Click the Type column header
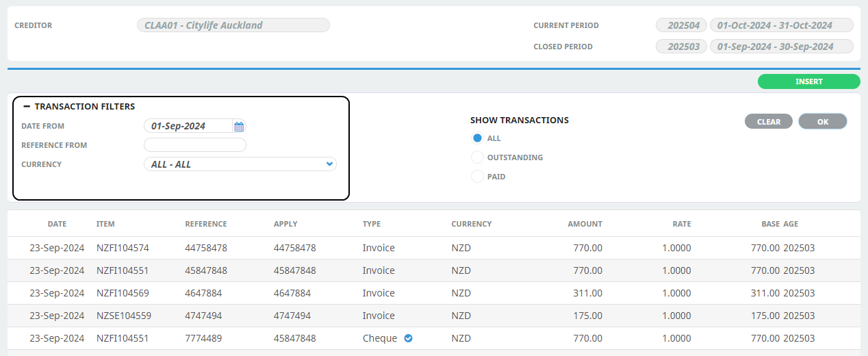This screenshot has width=868, height=356. pos(372,224)
